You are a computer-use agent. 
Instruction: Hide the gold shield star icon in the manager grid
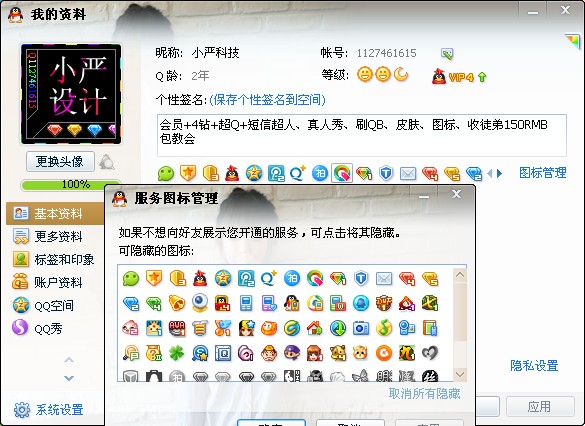[154, 279]
